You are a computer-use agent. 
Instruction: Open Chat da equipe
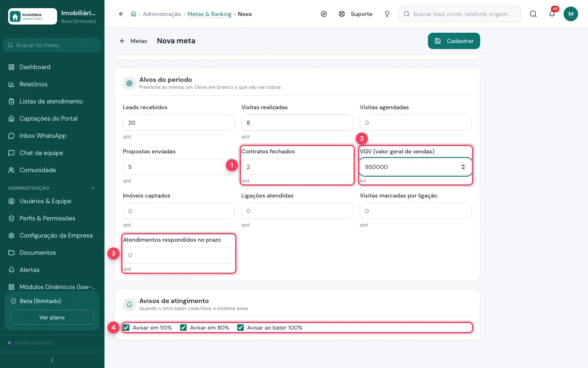tap(52, 153)
